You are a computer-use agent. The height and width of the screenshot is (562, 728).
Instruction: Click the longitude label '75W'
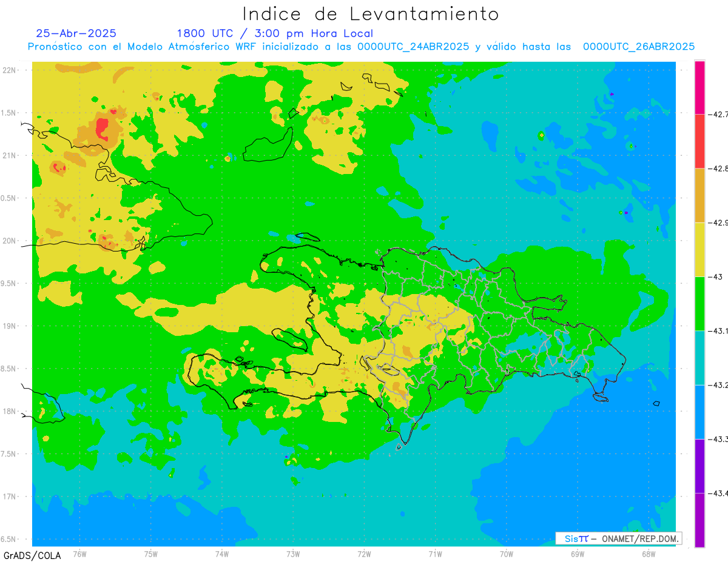pyautogui.click(x=151, y=554)
